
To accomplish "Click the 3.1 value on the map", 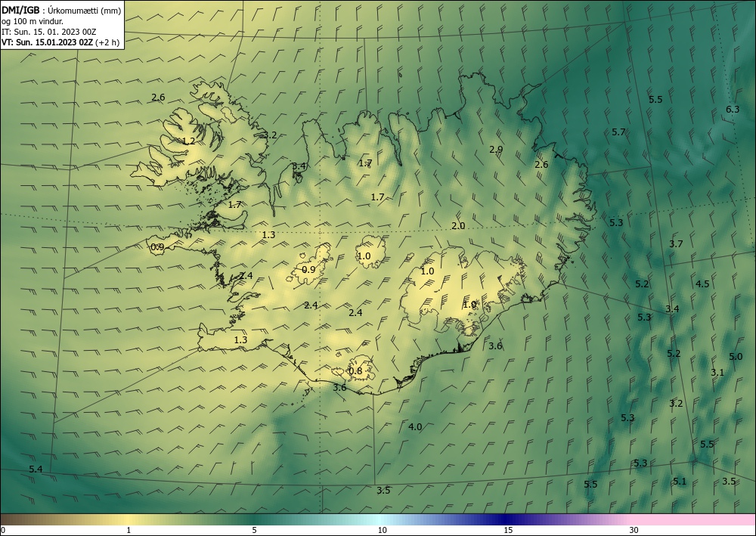I will pos(717,373).
